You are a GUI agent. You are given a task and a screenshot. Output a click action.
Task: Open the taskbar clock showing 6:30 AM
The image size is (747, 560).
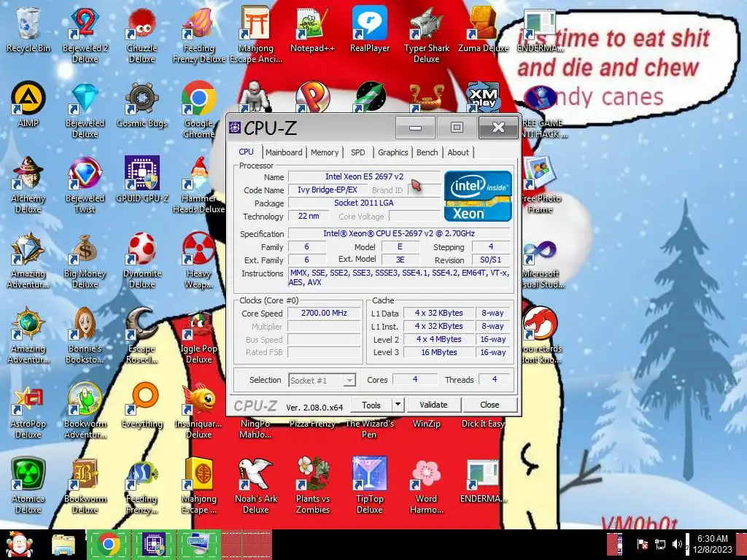click(x=713, y=544)
